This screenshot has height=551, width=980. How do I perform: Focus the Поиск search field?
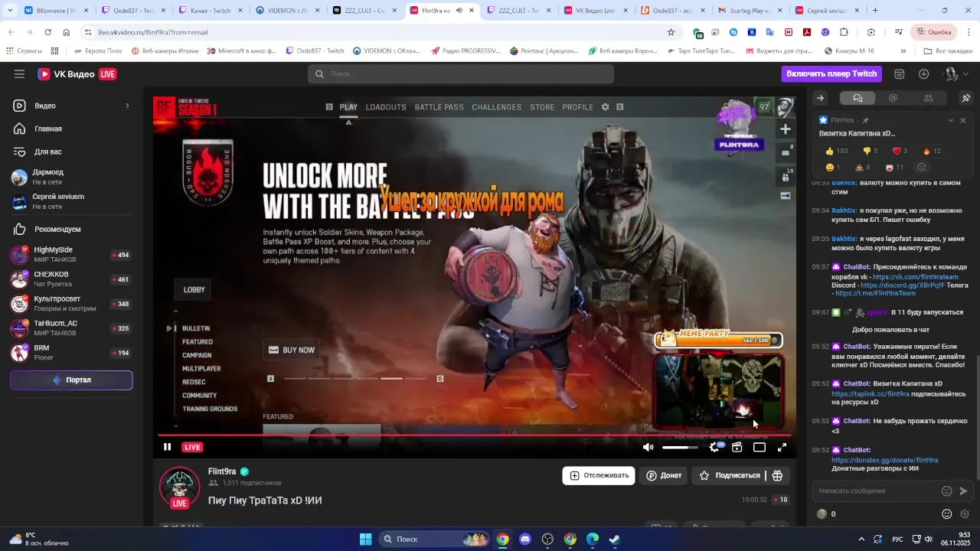pos(461,74)
